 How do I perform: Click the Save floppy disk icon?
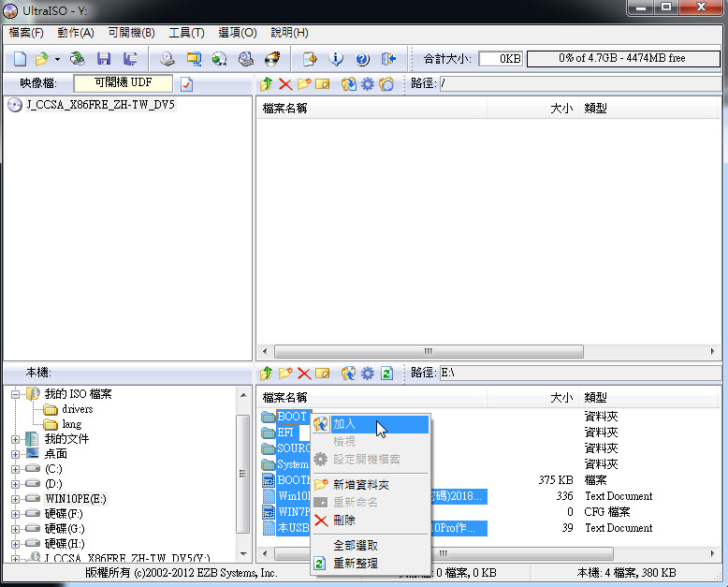104,59
